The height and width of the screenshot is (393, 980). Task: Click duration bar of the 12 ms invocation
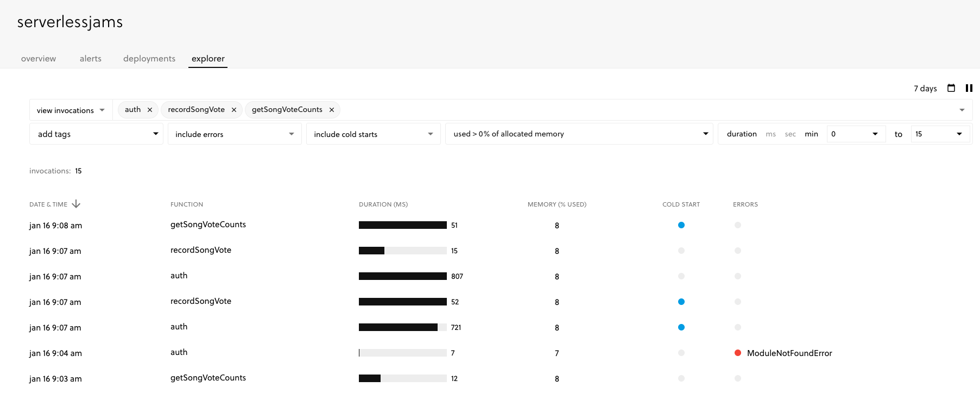click(403, 378)
